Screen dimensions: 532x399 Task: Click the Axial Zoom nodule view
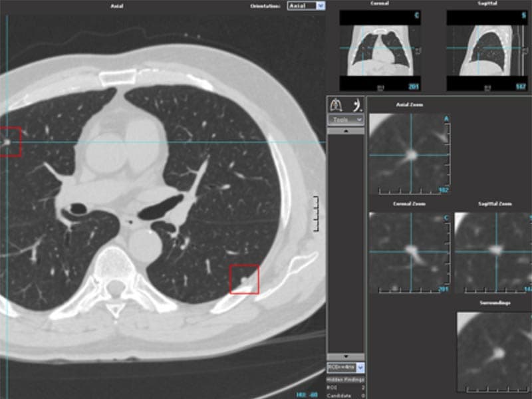point(410,154)
